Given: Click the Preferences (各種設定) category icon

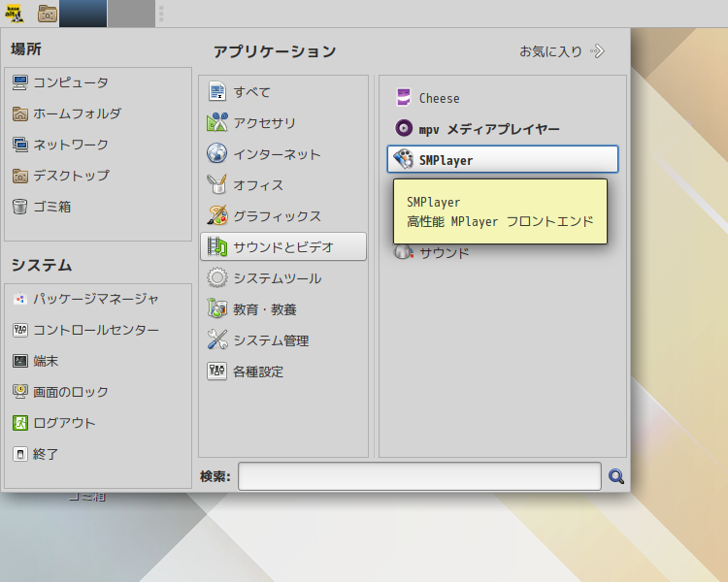Looking at the screenshot, I should click(216, 372).
